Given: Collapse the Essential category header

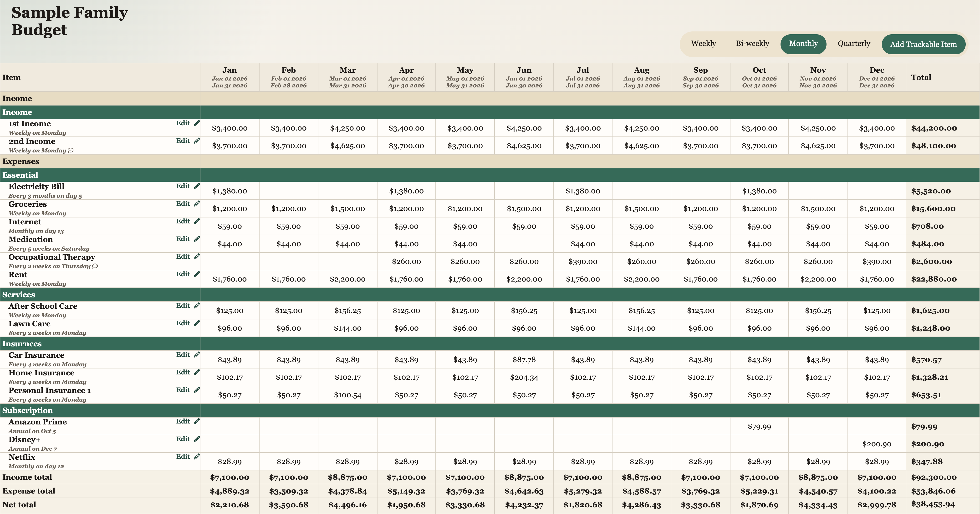Looking at the screenshot, I should click(20, 175).
